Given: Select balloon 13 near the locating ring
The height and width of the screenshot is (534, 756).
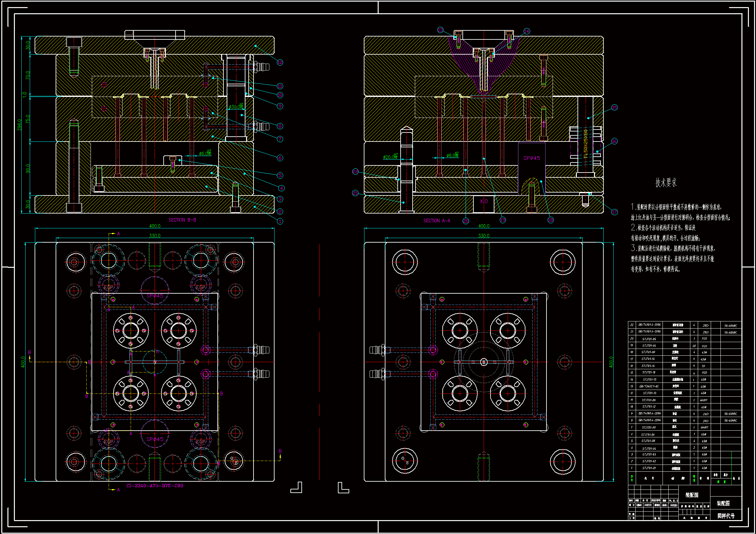Looking at the screenshot, I should [x=440, y=30].
